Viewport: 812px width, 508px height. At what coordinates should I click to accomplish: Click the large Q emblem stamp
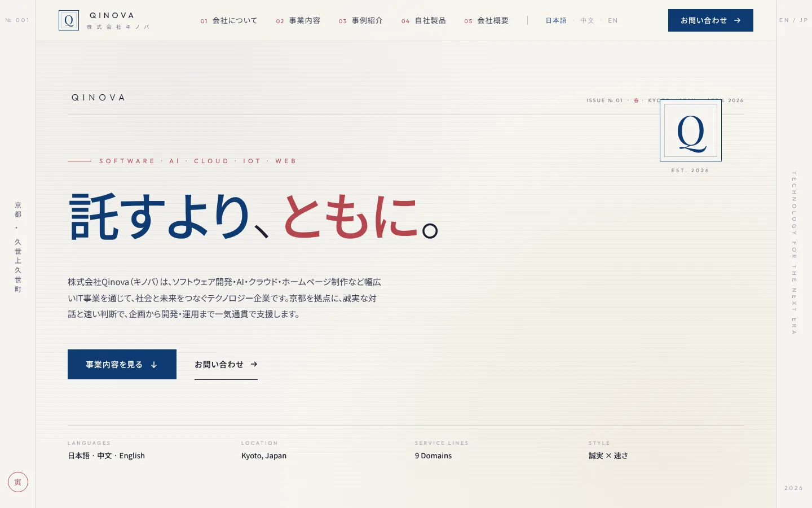pos(691,130)
